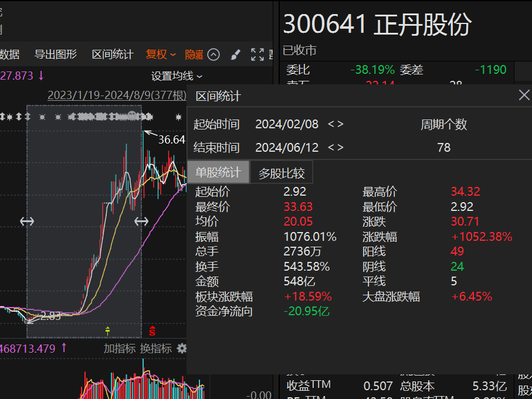The height and width of the screenshot is (399, 532).
Task: Click the right range handle arrow
Action: pyautogui.click(x=141, y=221)
